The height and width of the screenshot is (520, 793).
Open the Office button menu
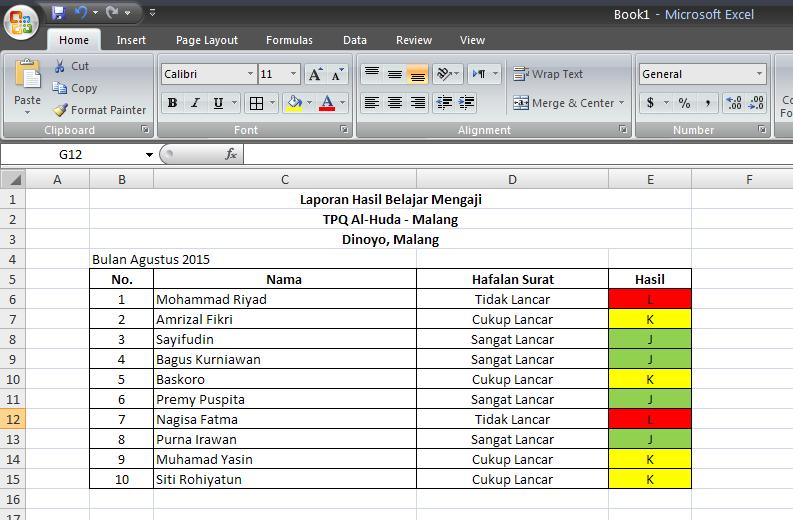pos(21,22)
